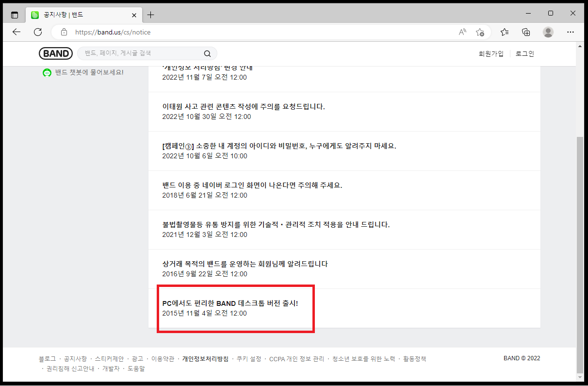Click the site lock icon
Viewport: 588px width, 386px height.
(x=64, y=32)
